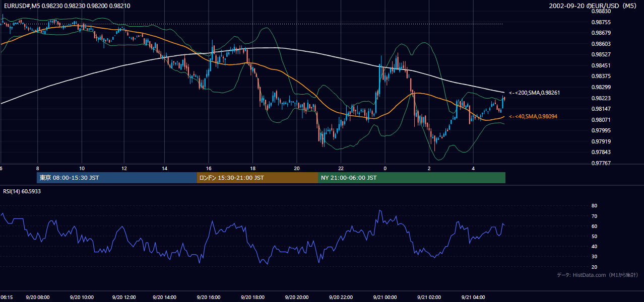Select the ロンドン 15:30-21:00 JST session bar
Viewport: 644px width, 302px height.
pos(257,178)
